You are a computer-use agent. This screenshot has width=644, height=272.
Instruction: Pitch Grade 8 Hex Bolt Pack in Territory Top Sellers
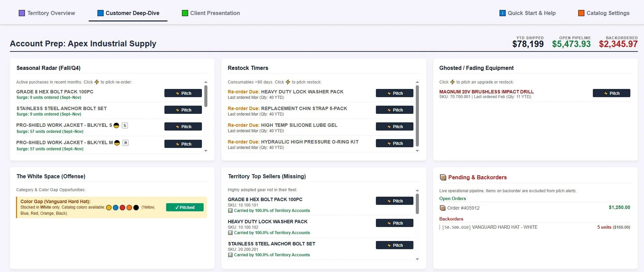395,201
